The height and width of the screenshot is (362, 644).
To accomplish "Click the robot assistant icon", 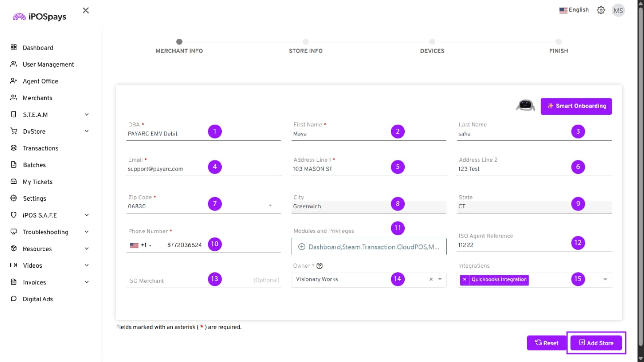I will point(525,106).
